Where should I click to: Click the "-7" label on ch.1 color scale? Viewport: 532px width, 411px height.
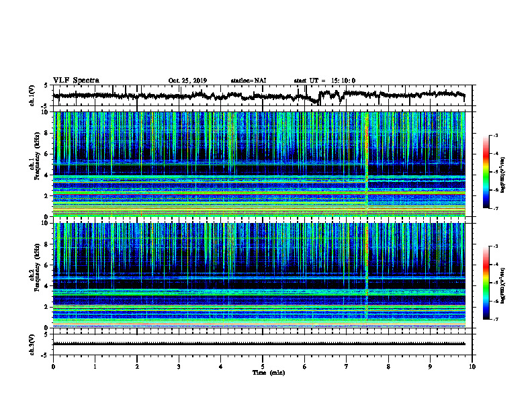point(495,208)
